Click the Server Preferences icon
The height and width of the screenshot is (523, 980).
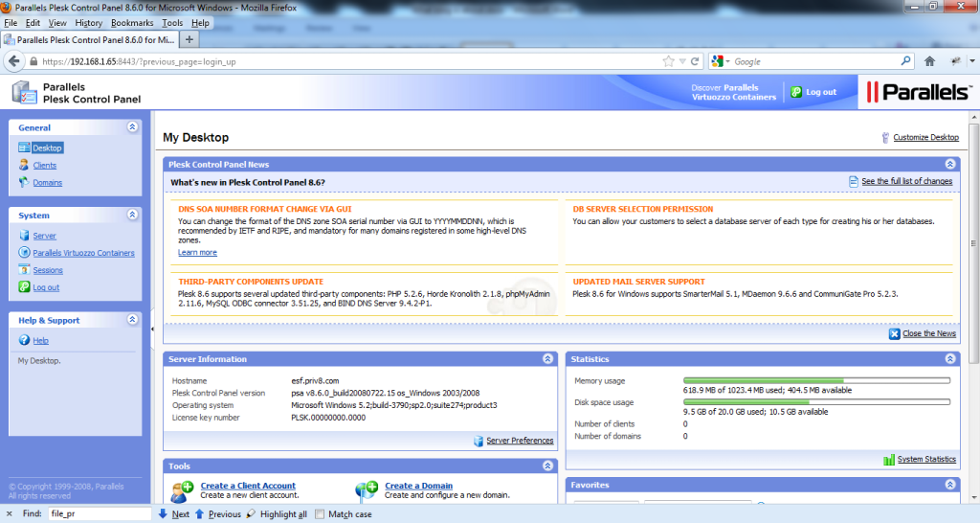pos(479,441)
